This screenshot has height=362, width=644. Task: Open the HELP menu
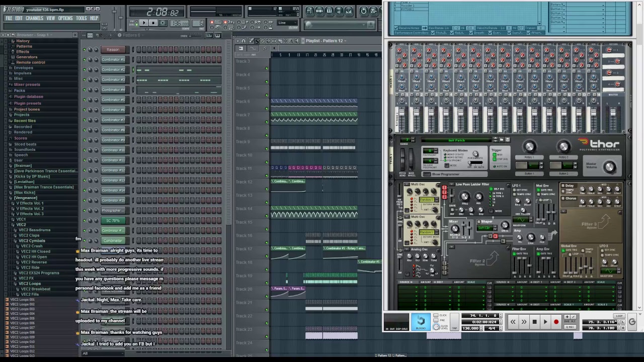pyautogui.click(x=94, y=18)
